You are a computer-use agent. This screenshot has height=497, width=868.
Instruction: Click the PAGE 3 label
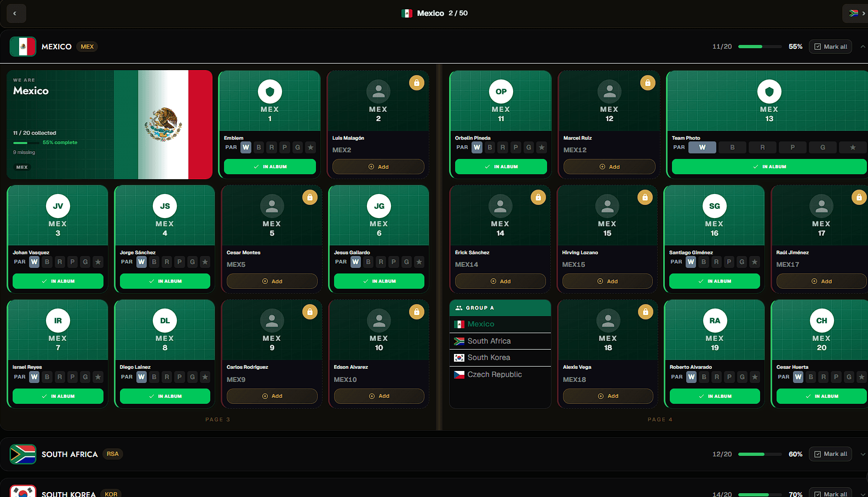[218, 420]
